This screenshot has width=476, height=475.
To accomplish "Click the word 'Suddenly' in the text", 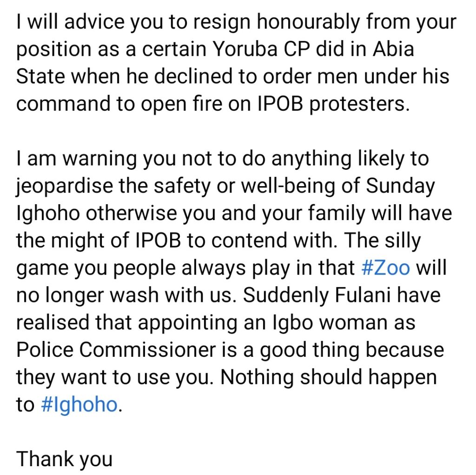I will tap(286, 295).
